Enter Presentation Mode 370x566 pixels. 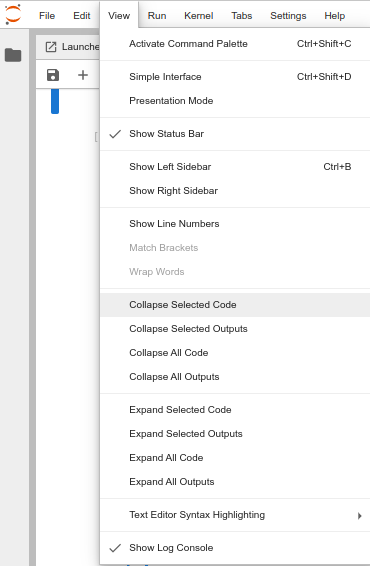point(235,101)
